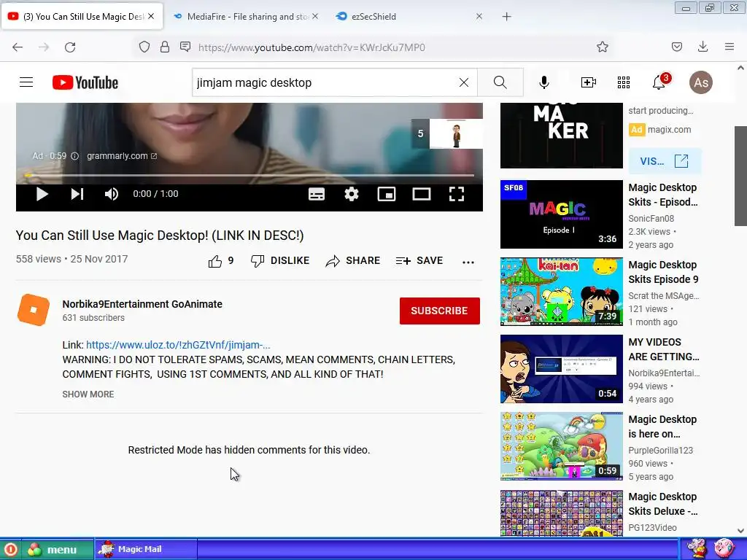Open Magic Desktop Skits Episode 9 thumbnail
This screenshot has height=560, width=747.
tap(561, 292)
